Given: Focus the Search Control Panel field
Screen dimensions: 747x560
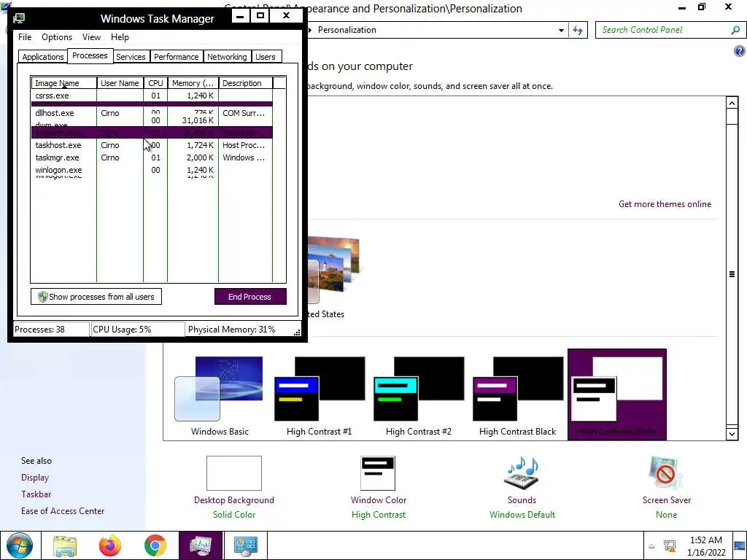Looking at the screenshot, I should [663, 30].
